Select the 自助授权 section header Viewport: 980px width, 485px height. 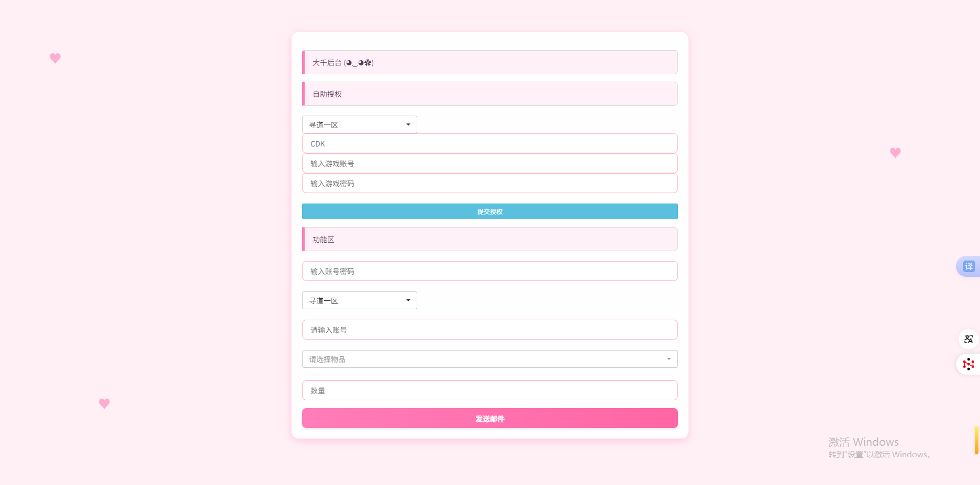pos(490,94)
